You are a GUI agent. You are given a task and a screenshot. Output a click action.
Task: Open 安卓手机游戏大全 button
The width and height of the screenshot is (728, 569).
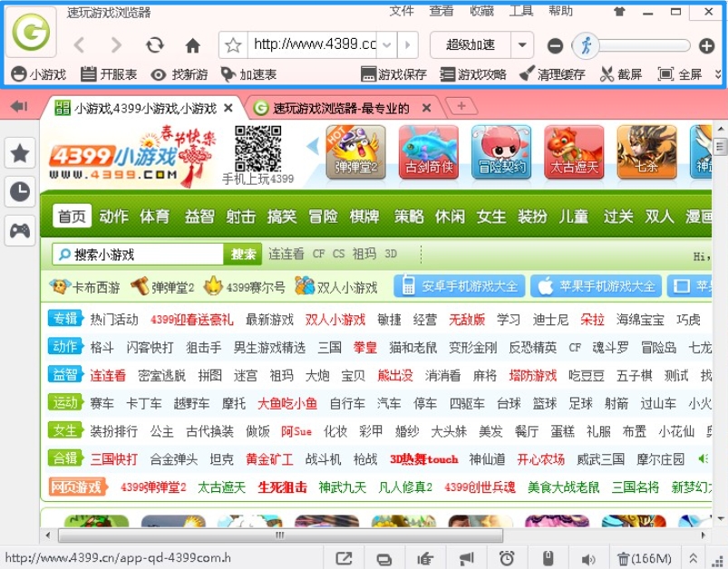coord(459,286)
